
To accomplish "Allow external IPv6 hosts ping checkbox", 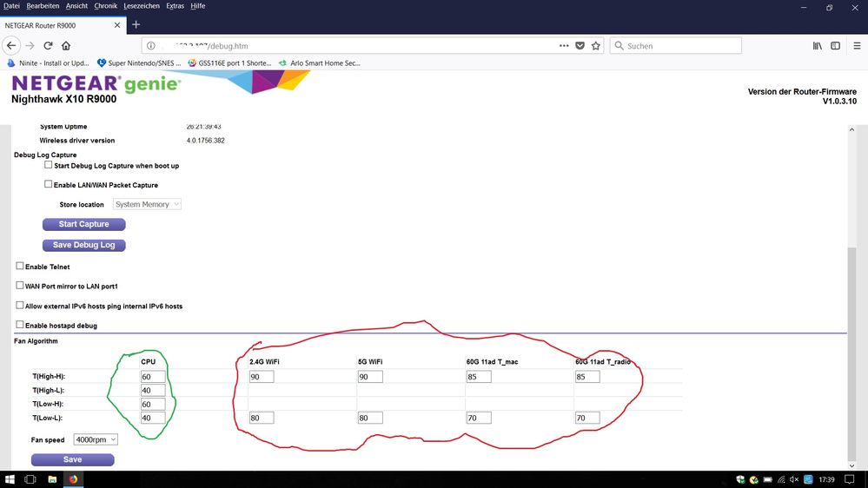I will pyautogui.click(x=20, y=306).
